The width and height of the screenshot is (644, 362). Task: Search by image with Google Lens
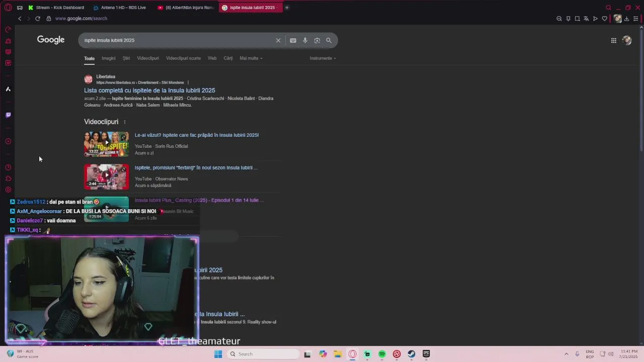(x=317, y=40)
